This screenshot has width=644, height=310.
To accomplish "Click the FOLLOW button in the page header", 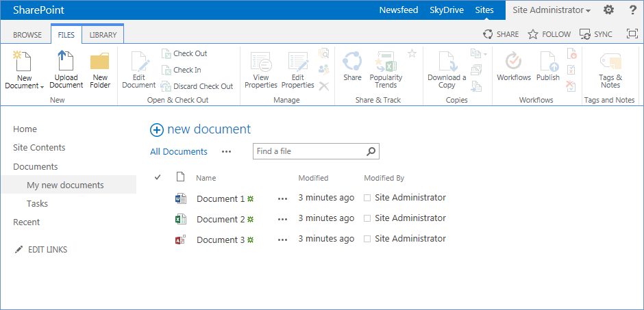I will tap(549, 34).
